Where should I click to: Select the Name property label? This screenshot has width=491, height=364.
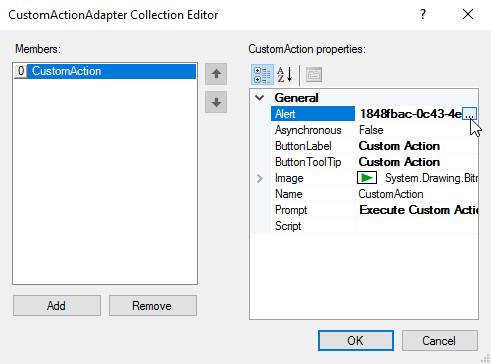pyautogui.click(x=313, y=194)
